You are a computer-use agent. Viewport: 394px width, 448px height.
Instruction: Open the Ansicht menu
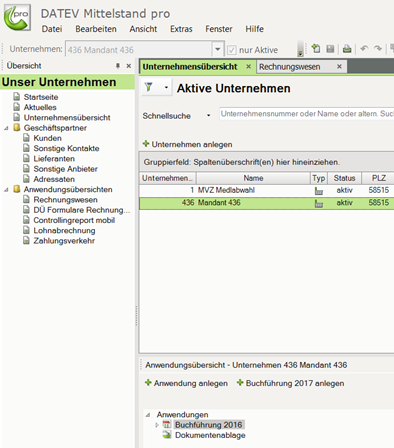point(143,29)
